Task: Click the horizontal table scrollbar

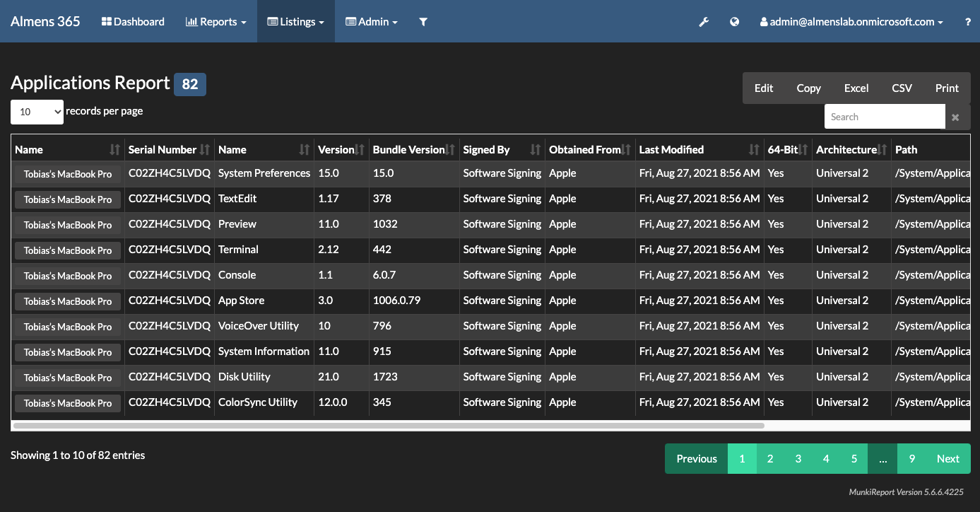Action: click(389, 426)
